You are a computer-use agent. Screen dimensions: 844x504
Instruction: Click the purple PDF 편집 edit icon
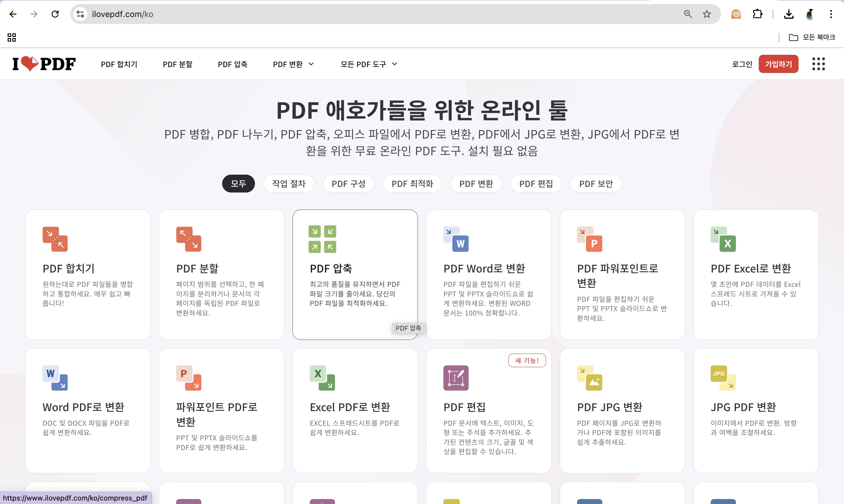(456, 378)
